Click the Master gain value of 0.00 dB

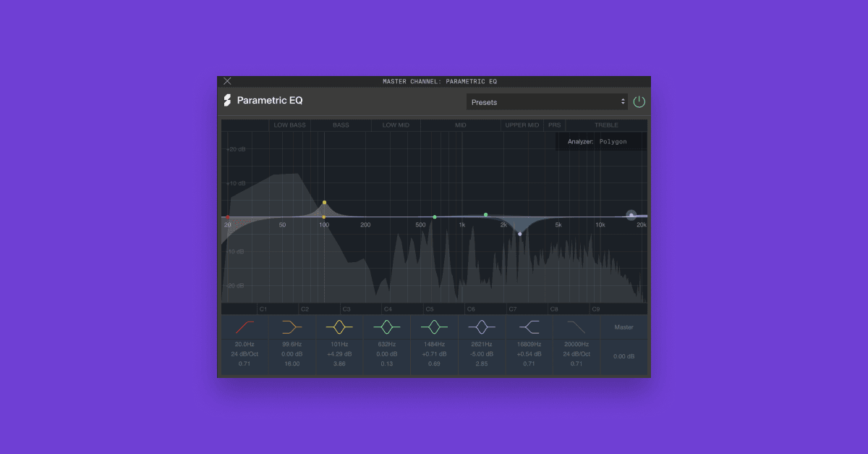pyautogui.click(x=624, y=356)
